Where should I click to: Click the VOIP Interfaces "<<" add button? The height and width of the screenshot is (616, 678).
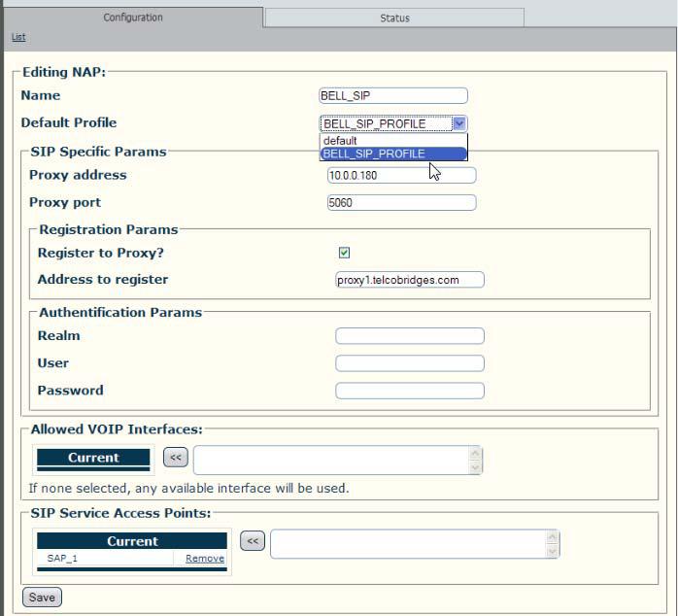tap(176, 458)
